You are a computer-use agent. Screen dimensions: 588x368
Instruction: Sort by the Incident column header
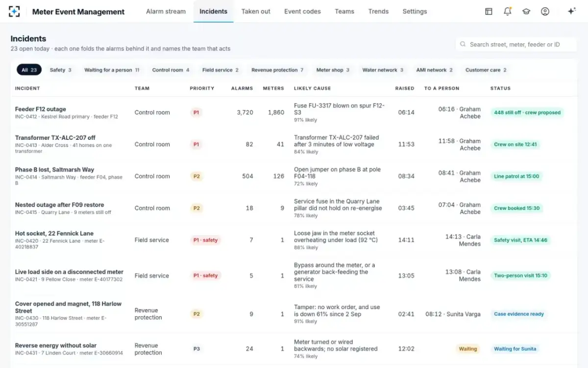(x=27, y=88)
